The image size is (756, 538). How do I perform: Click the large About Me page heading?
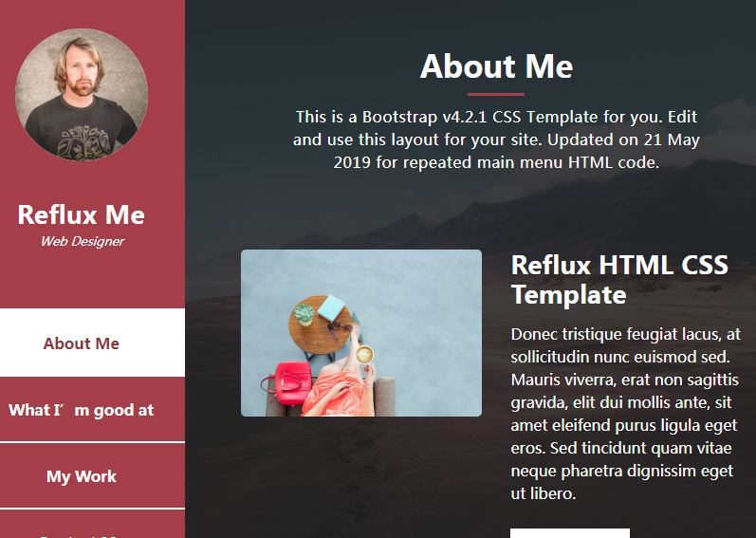[496, 66]
